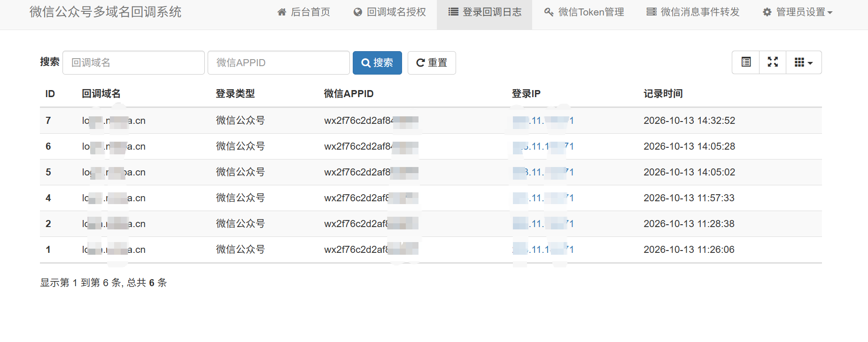Viewport: 868px width, 342px height.
Task: Click the 登录类型 column header
Action: [x=235, y=94]
